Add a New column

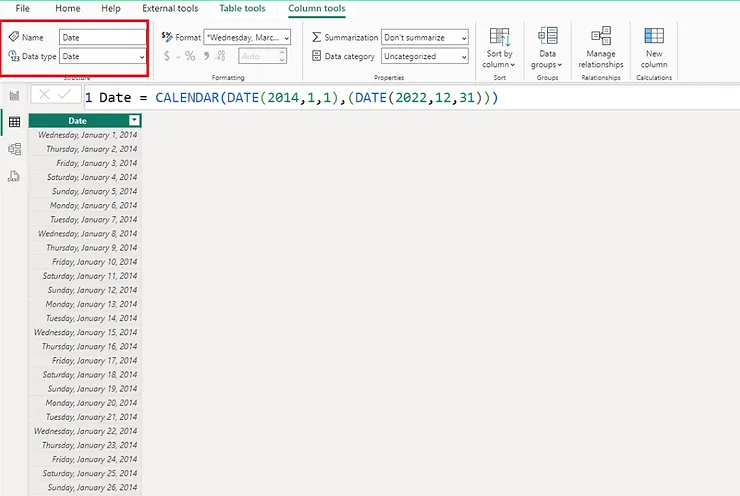tap(654, 46)
